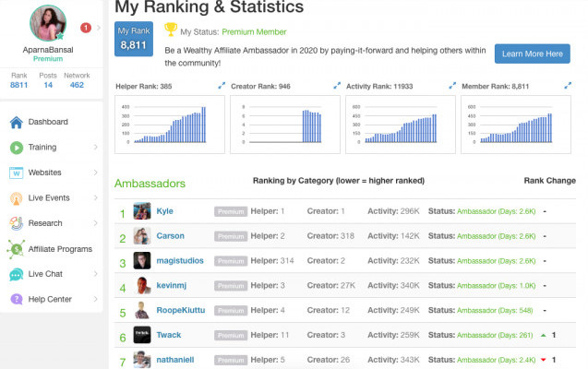Open magistudios profile link
The width and height of the screenshot is (588, 369).
tap(180, 260)
